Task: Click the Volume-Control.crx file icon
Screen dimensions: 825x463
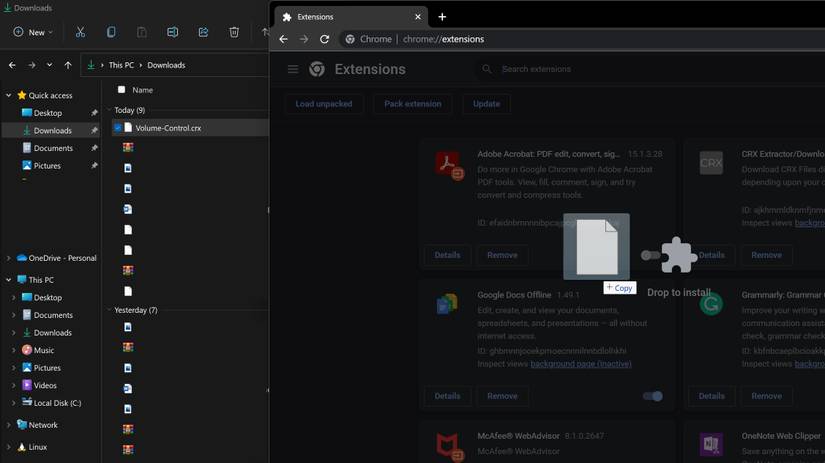Action: 128,128
